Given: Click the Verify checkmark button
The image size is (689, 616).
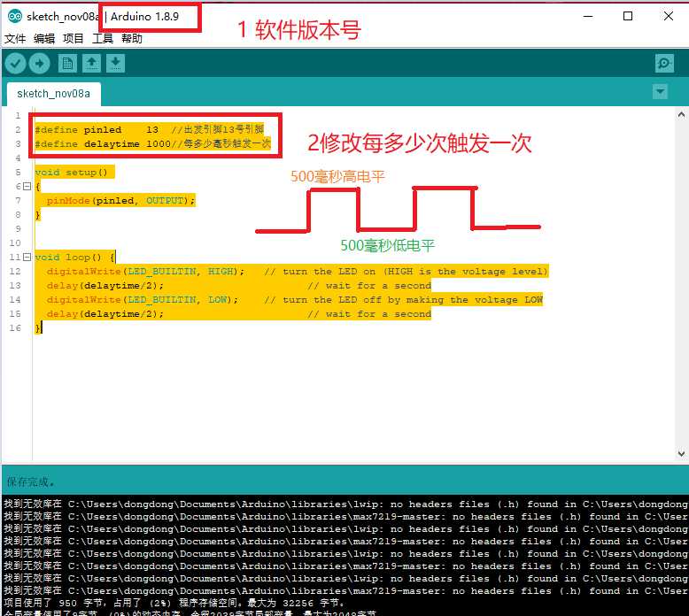Looking at the screenshot, I should tap(15, 64).
